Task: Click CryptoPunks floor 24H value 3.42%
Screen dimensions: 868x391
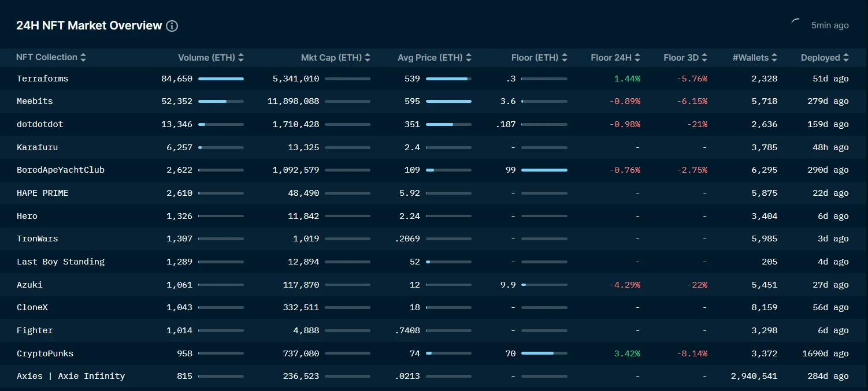Action: pyautogui.click(x=627, y=353)
